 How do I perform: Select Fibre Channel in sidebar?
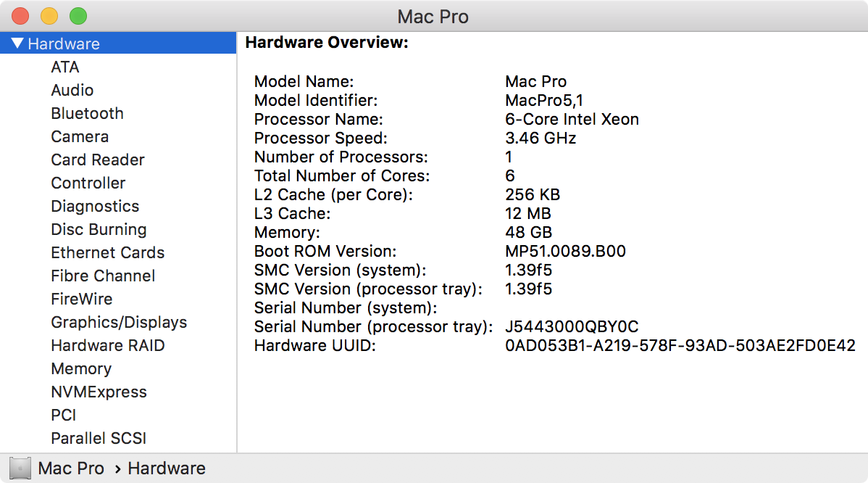coord(103,276)
